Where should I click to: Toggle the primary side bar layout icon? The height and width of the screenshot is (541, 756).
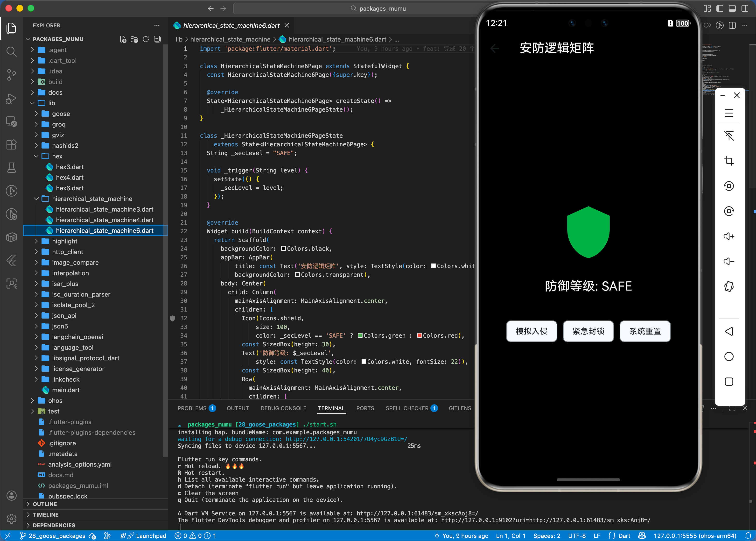point(720,8)
